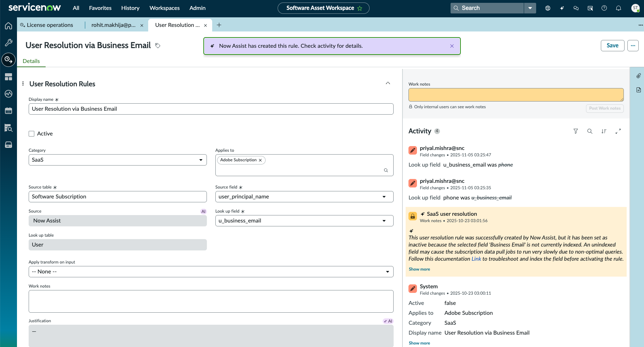This screenshot has height=347, width=644.
Task: Toggle the Active checkbox
Action: pos(31,134)
